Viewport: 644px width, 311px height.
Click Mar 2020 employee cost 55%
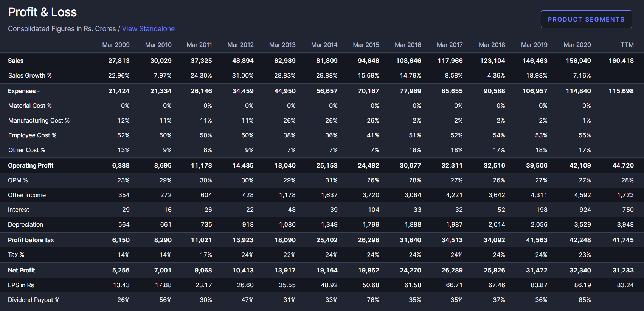click(x=585, y=135)
